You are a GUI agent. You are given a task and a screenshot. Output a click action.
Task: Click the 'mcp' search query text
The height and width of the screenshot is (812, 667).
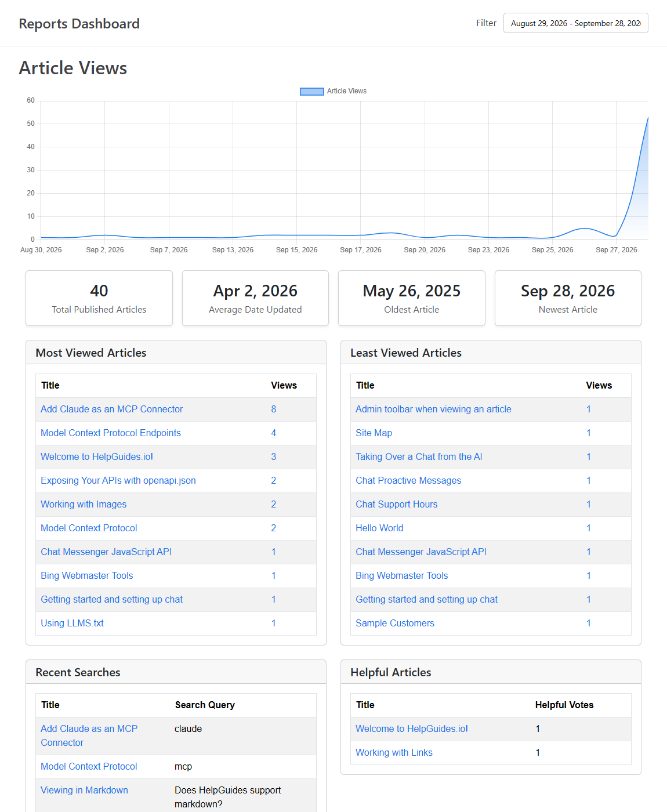pos(183,766)
